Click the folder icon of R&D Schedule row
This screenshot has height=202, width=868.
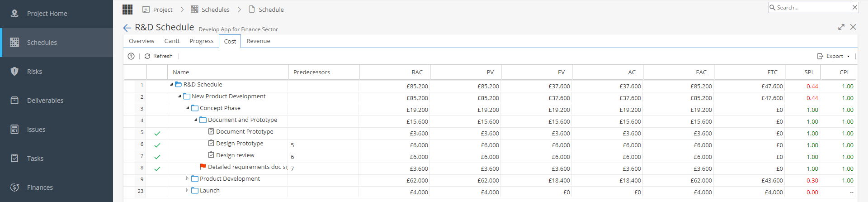click(x=179, y=85)
